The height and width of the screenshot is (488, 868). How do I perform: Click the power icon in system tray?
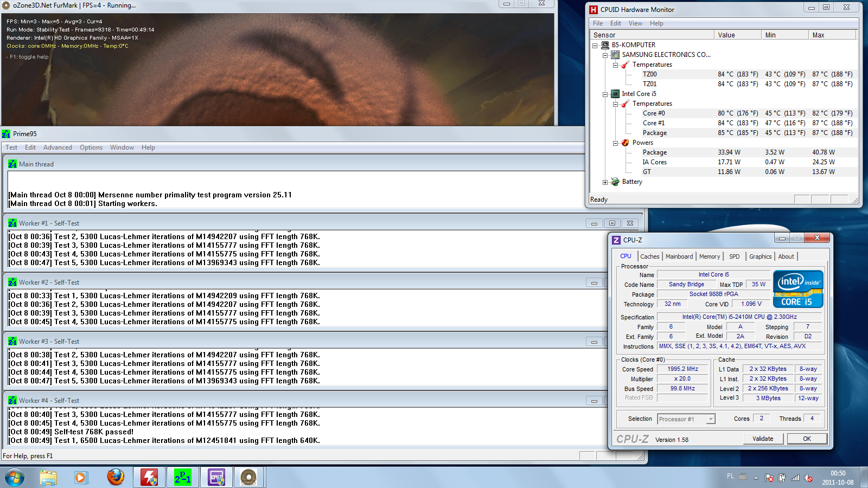(782, 478)
